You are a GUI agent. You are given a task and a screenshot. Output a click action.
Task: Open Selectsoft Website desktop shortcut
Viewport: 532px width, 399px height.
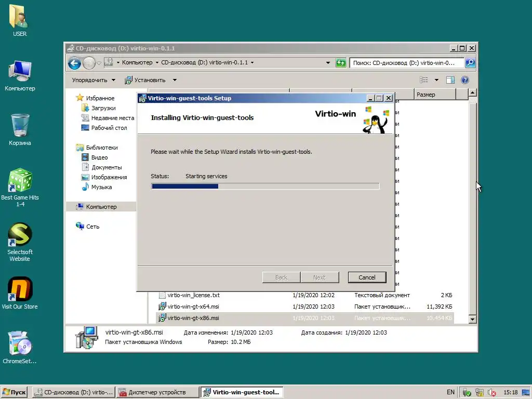(x=20, y=242)
